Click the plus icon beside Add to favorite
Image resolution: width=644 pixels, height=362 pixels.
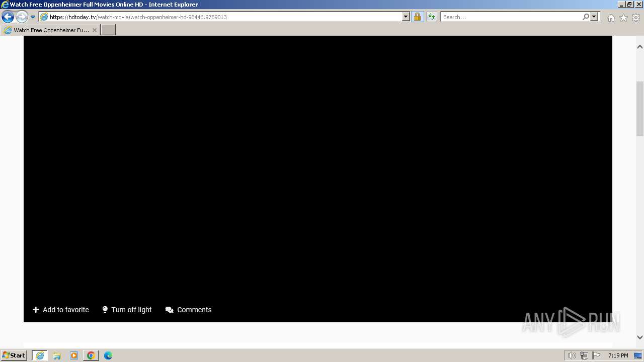coord(36,310)
